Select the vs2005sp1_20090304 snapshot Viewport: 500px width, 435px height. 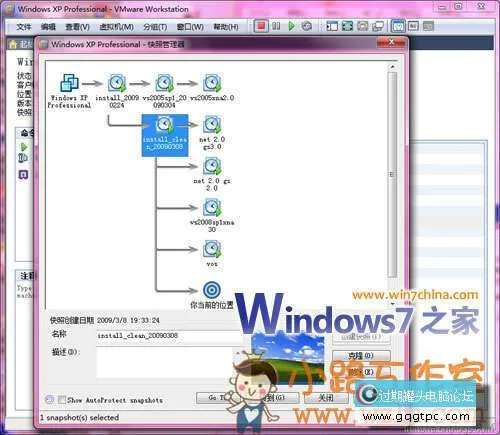pos(164,91)
